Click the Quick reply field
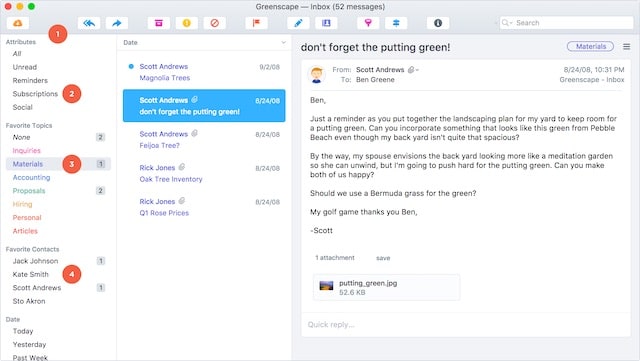This screenshot has height=361, width=640. tap(466, 325)
